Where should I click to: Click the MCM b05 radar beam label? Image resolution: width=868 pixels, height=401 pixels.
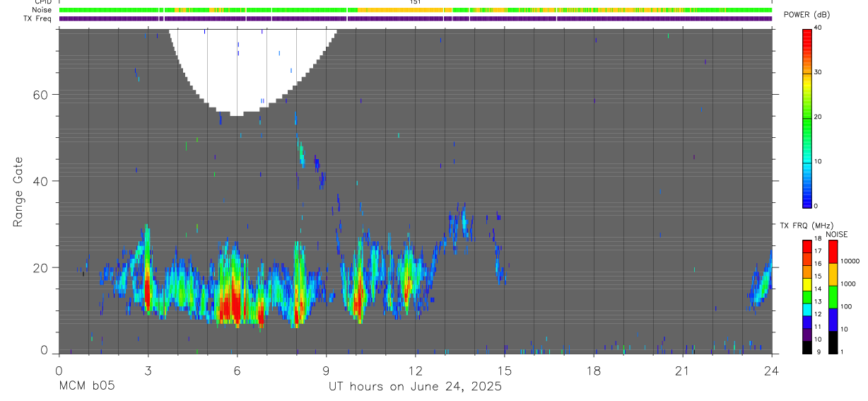[87, 387]
